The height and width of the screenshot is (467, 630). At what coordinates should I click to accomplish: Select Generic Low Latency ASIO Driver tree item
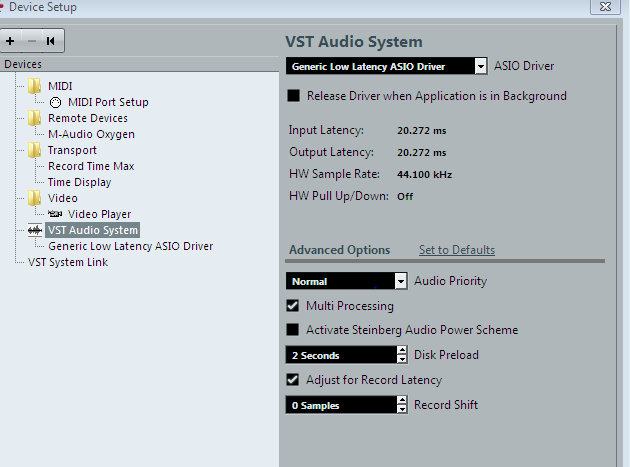pos(131,246)
